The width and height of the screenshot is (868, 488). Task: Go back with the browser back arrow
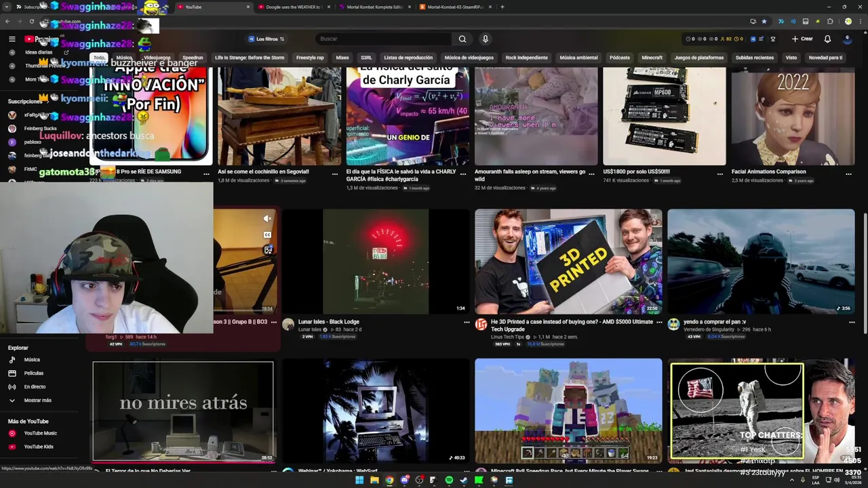point(7,22)
